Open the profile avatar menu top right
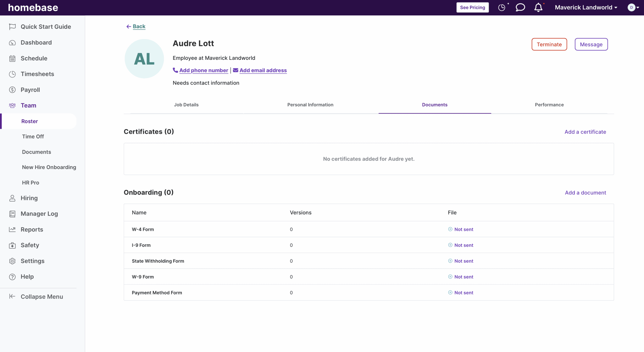This screenshot has height=352, width=644. pos(632,7)
